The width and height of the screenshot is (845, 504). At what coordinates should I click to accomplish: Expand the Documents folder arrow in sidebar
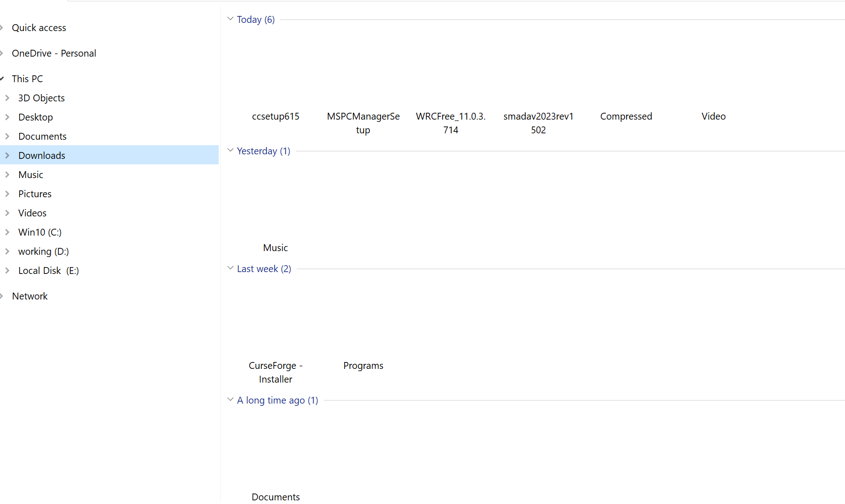point(7,136)
